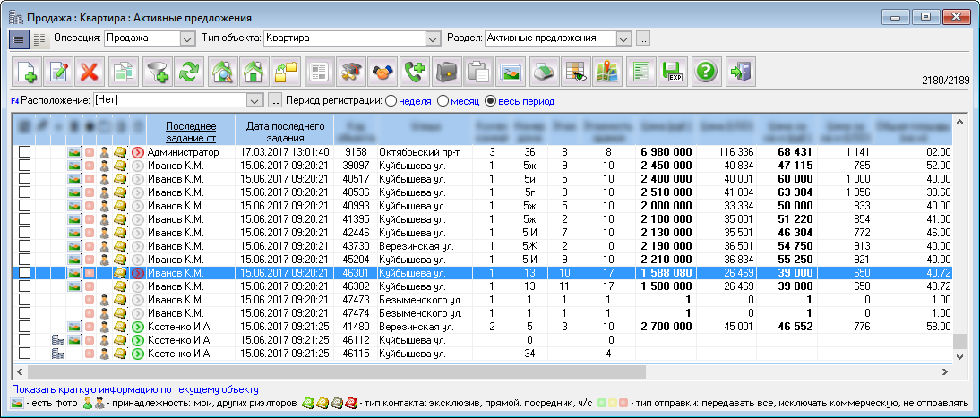Click the photo gallery icon

click(511, 72)
